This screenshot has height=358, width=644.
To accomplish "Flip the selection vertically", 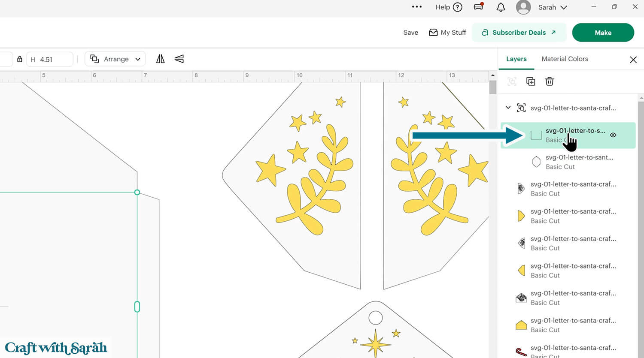I will point(179,59).
